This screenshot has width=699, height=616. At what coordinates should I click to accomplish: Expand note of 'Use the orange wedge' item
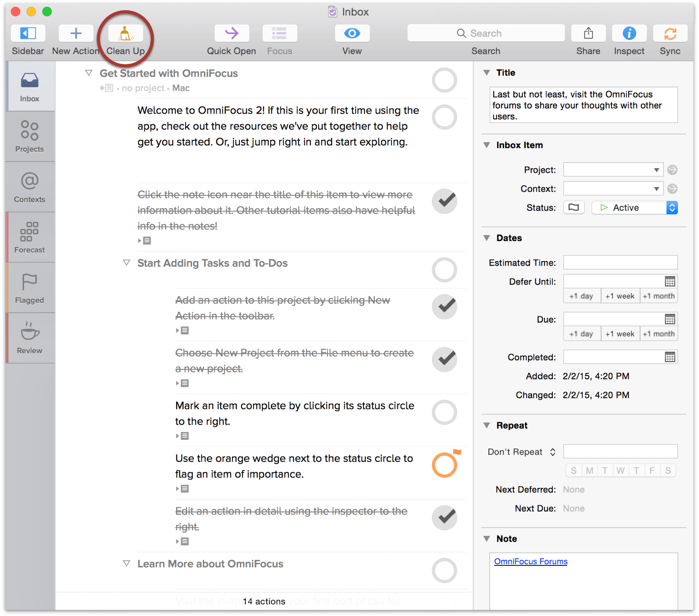coord(182,489)
